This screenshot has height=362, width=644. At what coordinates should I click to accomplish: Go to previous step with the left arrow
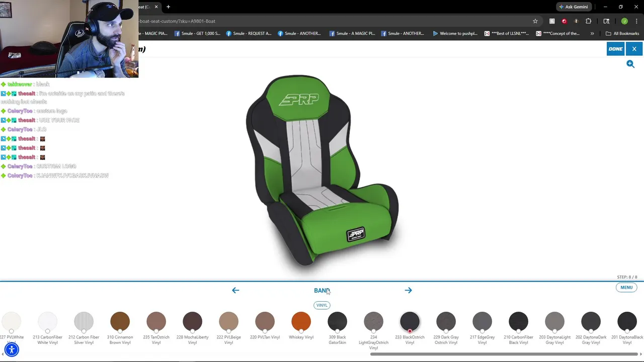coord(235,290)
